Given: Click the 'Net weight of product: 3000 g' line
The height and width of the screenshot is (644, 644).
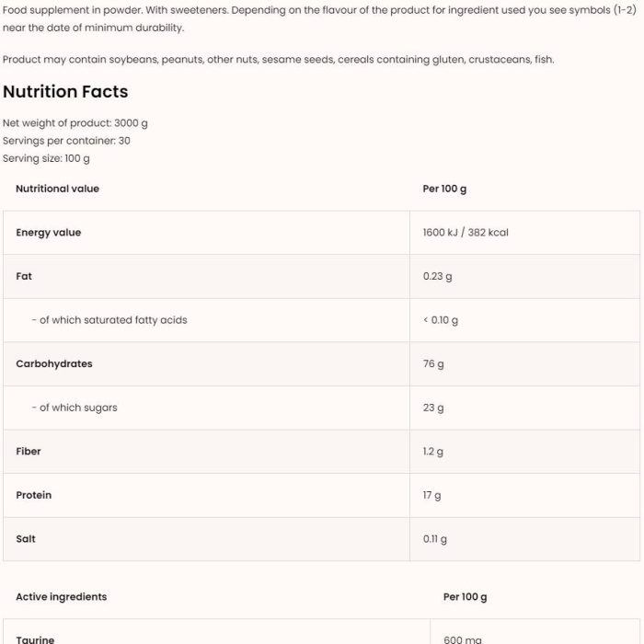Looking at the screenshot, I should point(75,123).
